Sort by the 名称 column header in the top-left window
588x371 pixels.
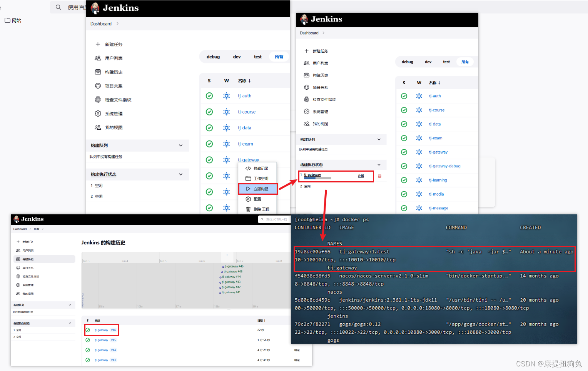click(x=244, y=81)
